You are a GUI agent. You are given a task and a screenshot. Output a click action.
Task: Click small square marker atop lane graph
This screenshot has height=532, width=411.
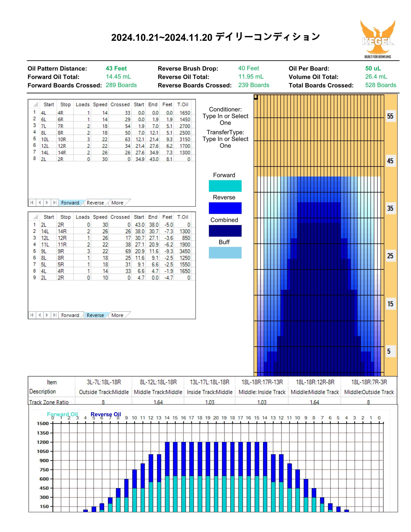click(x=256, y=97)
